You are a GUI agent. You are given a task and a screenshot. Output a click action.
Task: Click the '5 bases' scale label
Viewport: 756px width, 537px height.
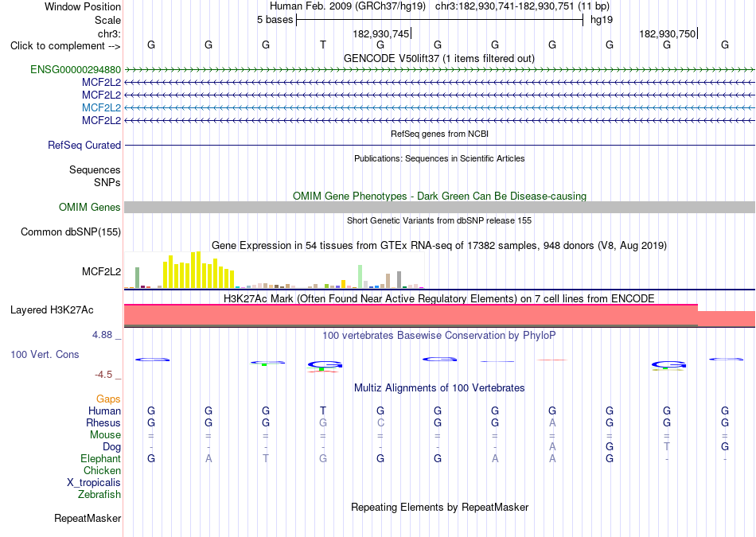point(275,20)
